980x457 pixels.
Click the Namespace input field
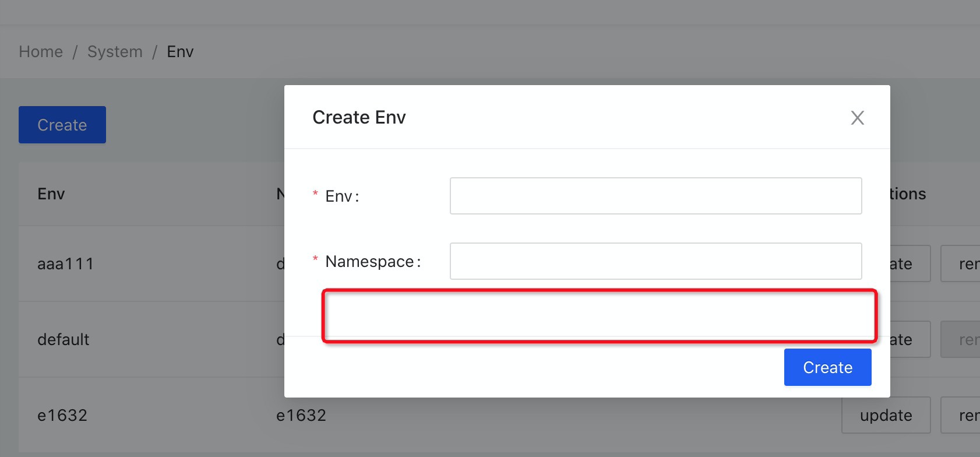(655, 261)
